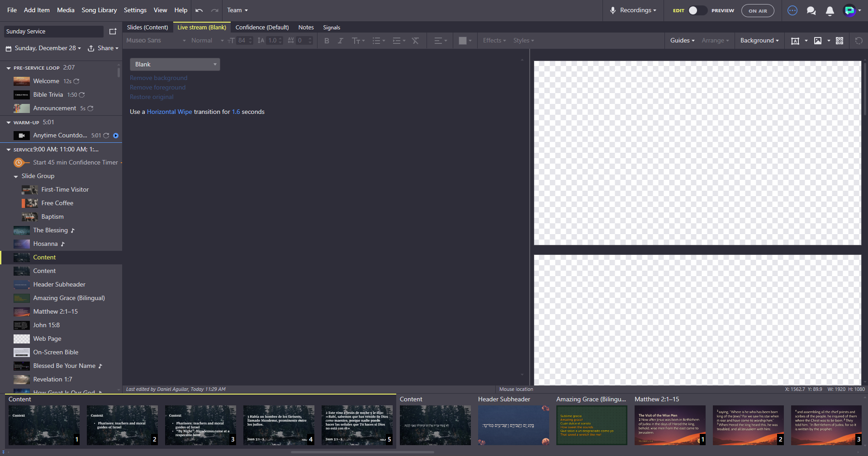This screenshot has height=456, width=868.
Task: Click the insert image tool icon
Action: pos(818,41)
